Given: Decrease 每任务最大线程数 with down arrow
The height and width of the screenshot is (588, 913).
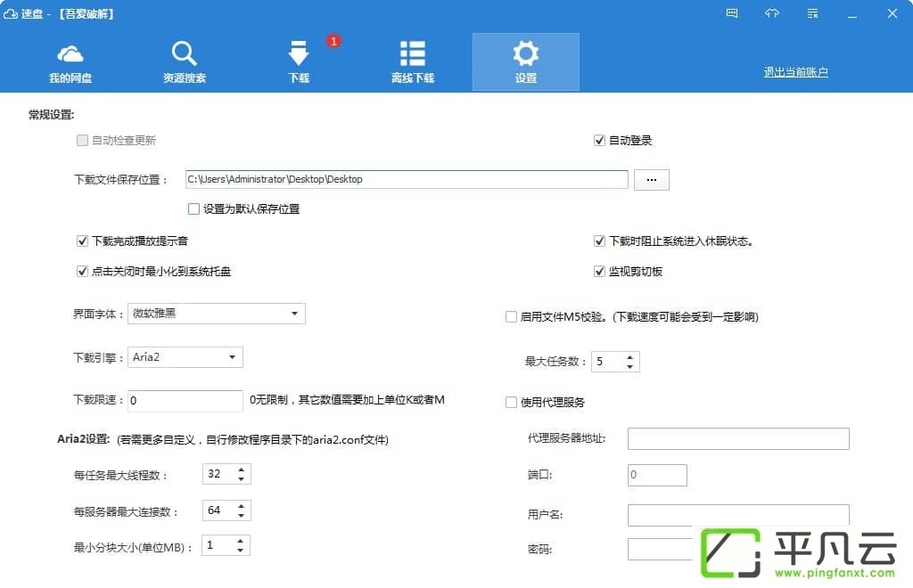Looking at the screenshot, I should (x=241, y=478).
